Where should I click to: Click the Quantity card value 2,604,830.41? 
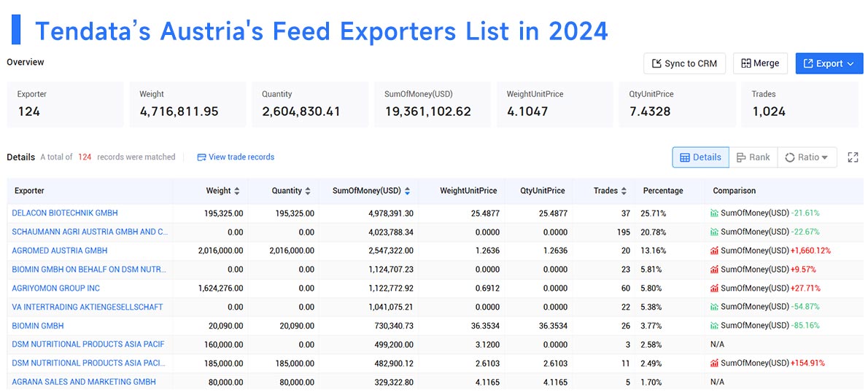pyautogui.click(x=301, y=111)
